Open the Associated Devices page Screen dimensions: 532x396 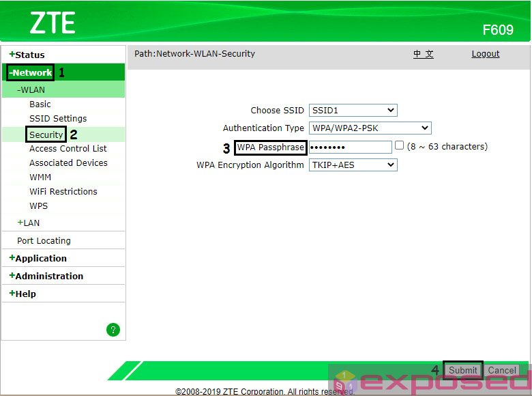tap(68, 163)
